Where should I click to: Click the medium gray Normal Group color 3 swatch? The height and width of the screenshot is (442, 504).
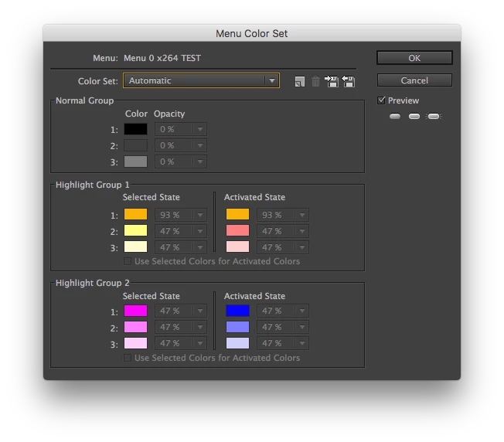tap(135, 161)
